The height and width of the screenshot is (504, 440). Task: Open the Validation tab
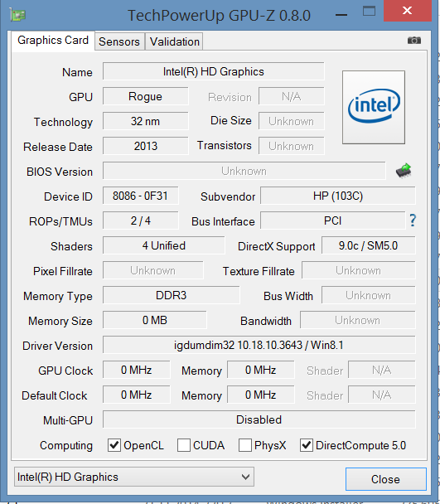[175, 41]
